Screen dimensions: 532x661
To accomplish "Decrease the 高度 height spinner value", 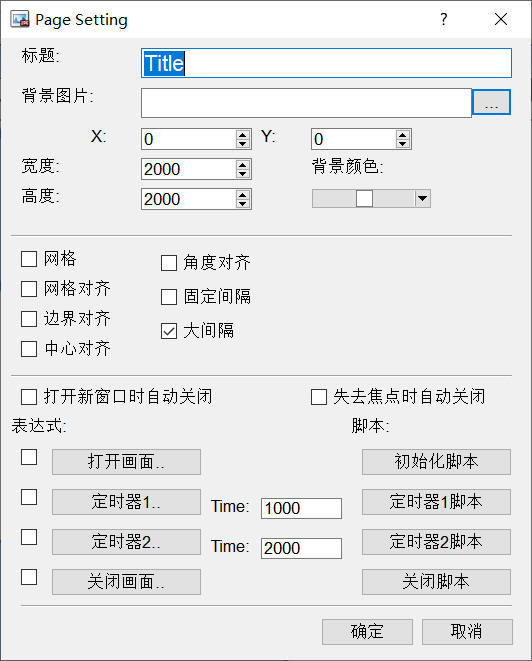I will (242, 204).
